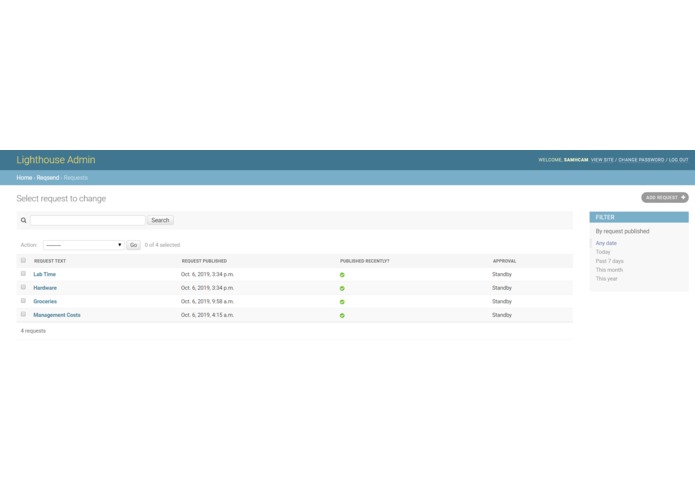This screenshot has width=695, height=494.
Task: Sort by Request Published column header
Action: tap(204, 261)
